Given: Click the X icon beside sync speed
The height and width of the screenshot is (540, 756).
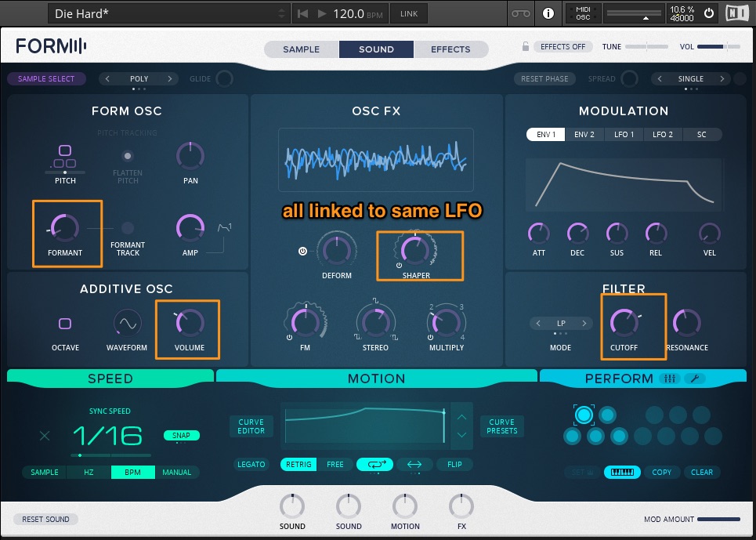Looking at the screenshot, I should (x=45, y=437).
